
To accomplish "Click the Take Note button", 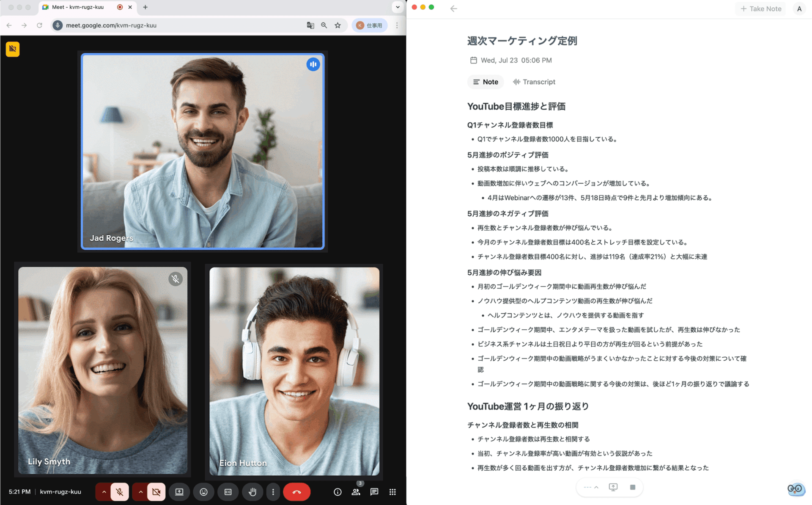I will tap(761, 8).
